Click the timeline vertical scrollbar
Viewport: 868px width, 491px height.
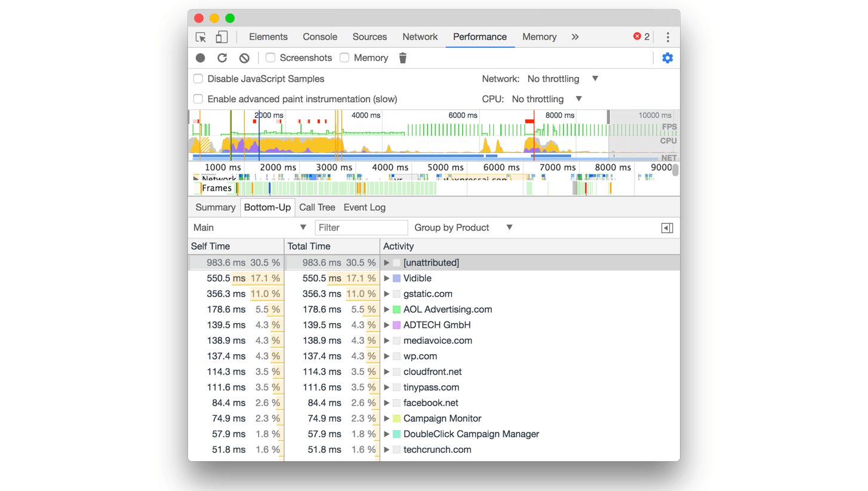(x=675, y=169)
